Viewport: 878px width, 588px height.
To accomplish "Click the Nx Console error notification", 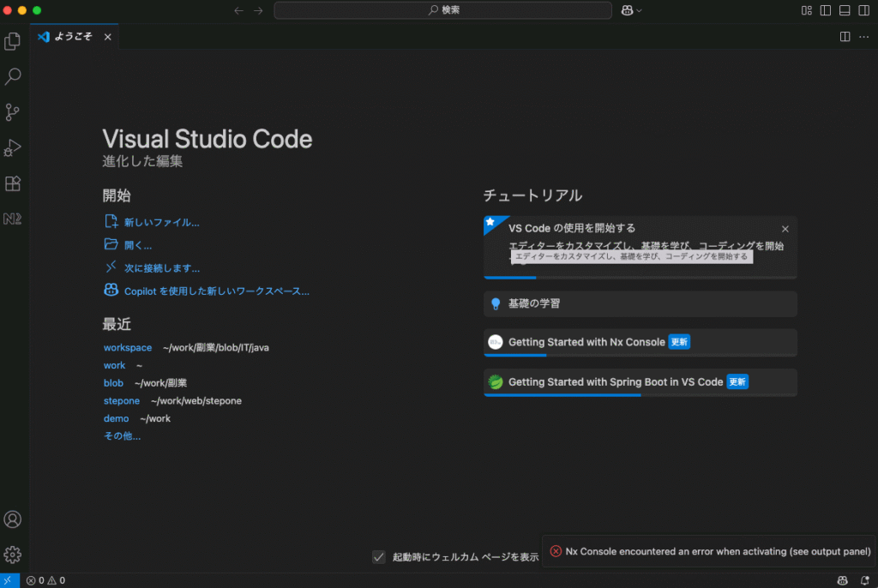I will pyautogui.click(x=709, y=552).
